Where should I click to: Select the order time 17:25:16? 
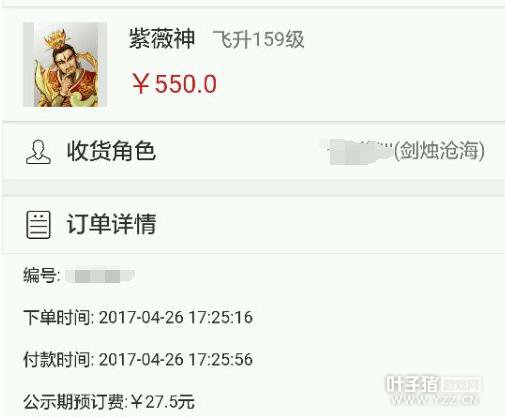(x=221, y=317)
